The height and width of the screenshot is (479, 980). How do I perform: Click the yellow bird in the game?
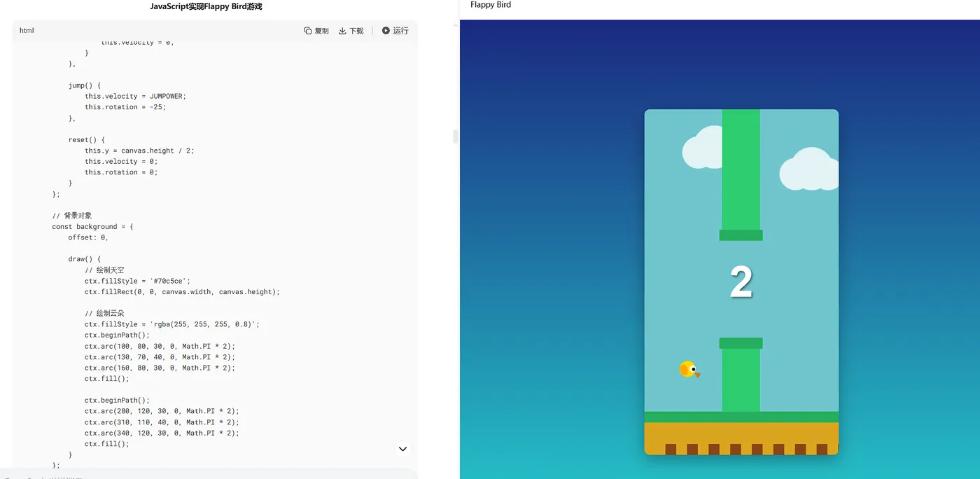point(689,369)
